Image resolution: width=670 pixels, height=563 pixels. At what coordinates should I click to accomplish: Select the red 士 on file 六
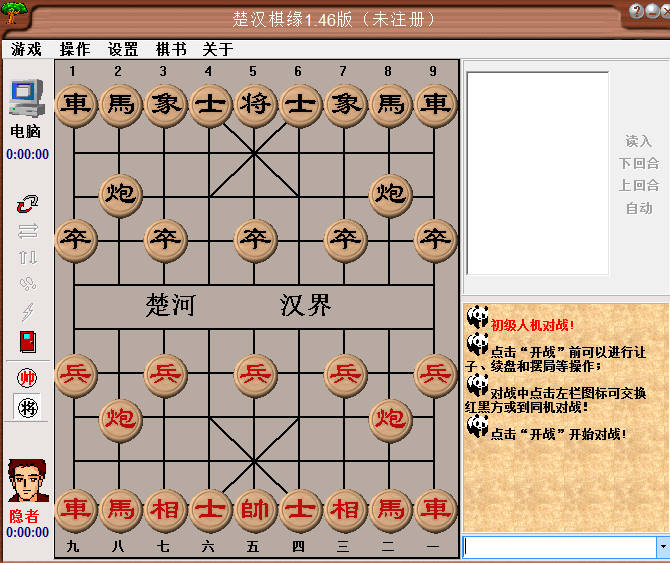point(210,510)
